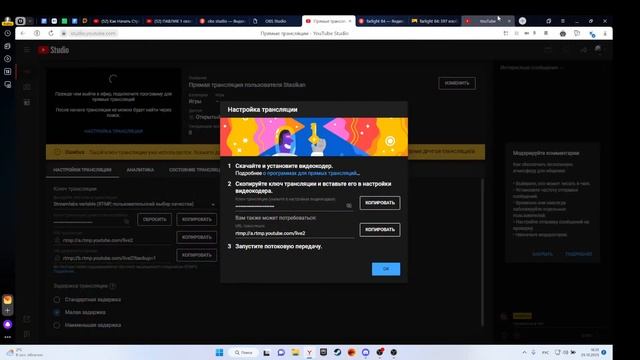The width and height of the screenshot is (640, 360).
Task: Reload the page with the refresh icon
Action: pyautogui.click(x=51, y=33)
